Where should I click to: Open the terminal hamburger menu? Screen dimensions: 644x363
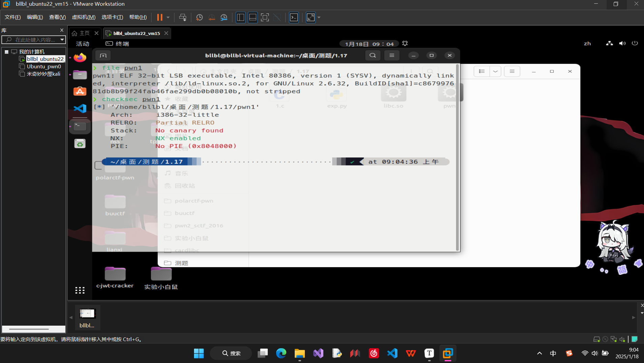[392, 56]
